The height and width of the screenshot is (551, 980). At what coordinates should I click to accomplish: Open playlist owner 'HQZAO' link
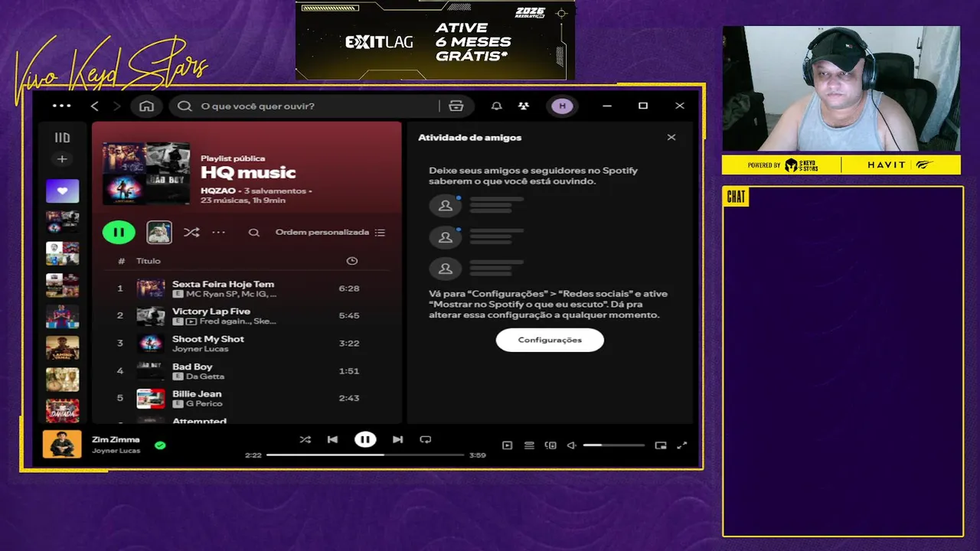tap(218, 191)
